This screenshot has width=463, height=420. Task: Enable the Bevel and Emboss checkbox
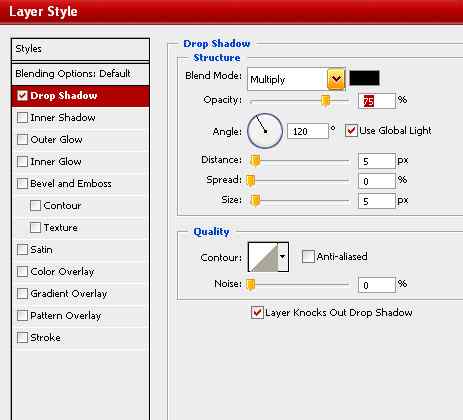tap(22, 184)
